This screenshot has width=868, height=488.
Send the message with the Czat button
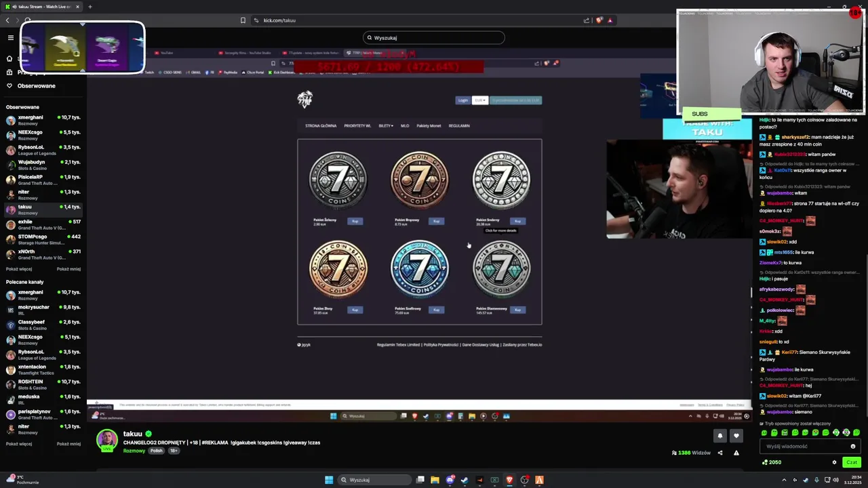tap(852, 462)
